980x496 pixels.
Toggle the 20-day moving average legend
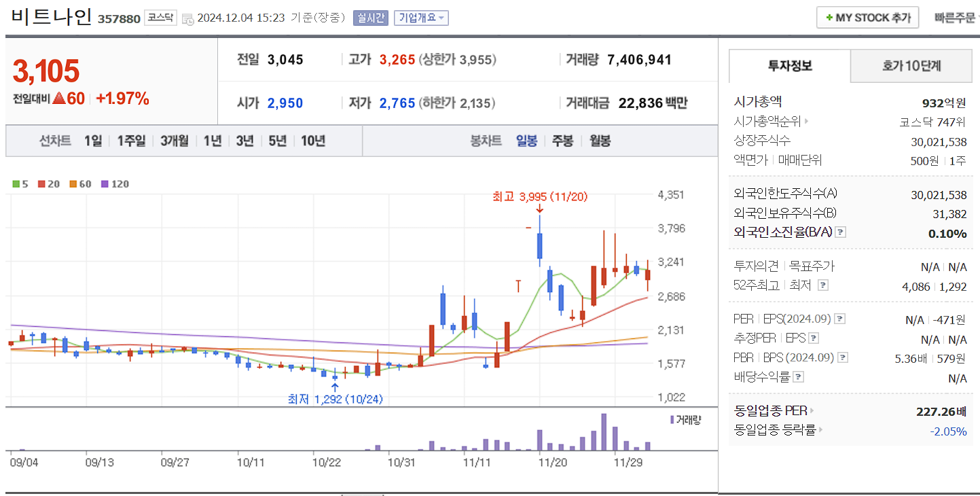41,184
